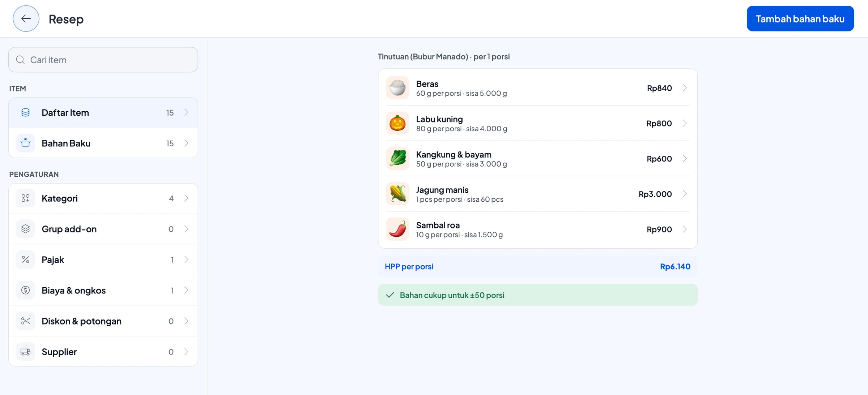Click the search magnifier icon
Screen dimensions: 868x395
point(20,60)
